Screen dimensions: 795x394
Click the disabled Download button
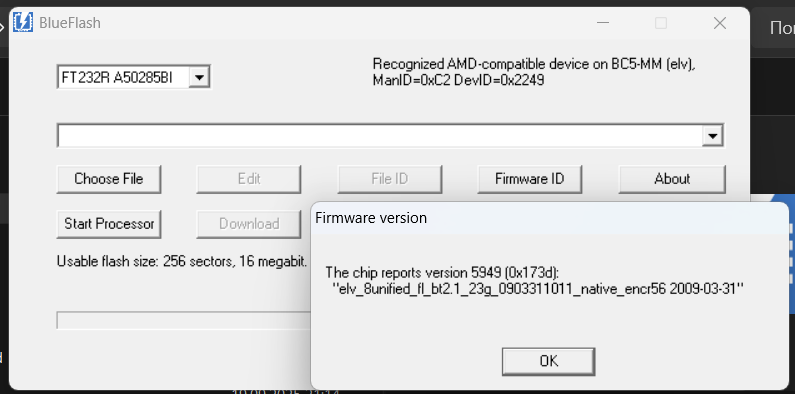tap(249, 224)
